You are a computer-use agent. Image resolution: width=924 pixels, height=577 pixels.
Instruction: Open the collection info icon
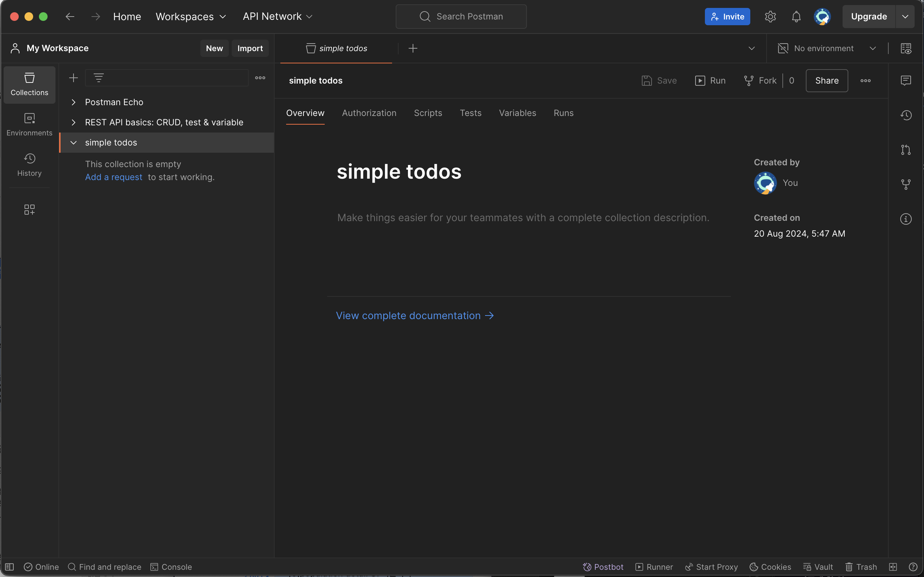(x=906, y=219)
